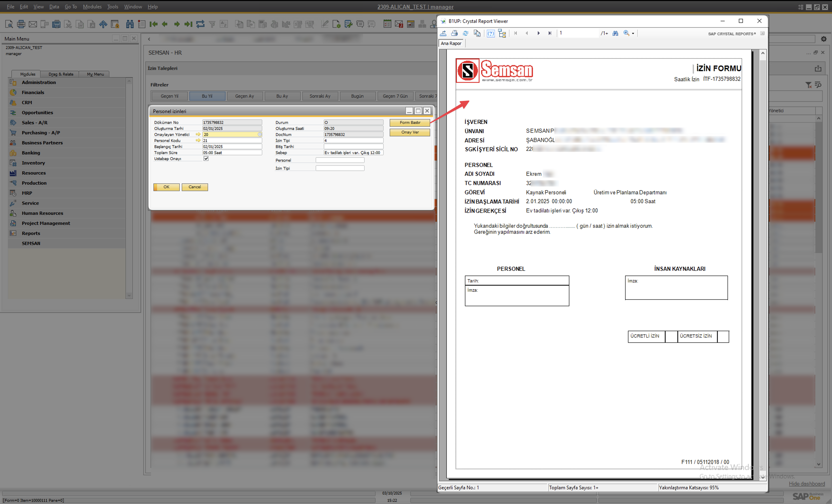
Task: Click the export report icon in Crystal viewer
Action: pyautogui.click(x=443, y=33)
